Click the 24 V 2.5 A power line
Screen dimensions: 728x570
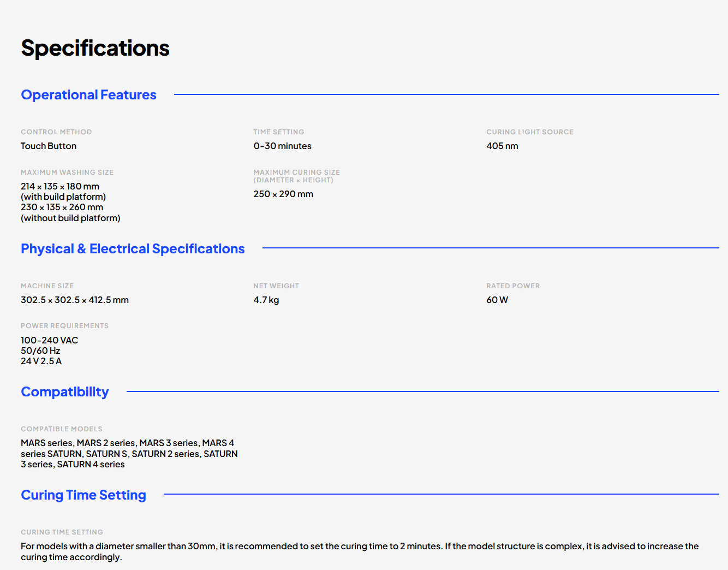coord(41,361)
